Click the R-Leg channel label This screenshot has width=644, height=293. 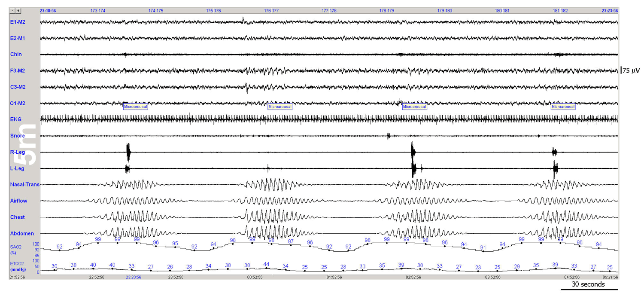tap(18, 152)
